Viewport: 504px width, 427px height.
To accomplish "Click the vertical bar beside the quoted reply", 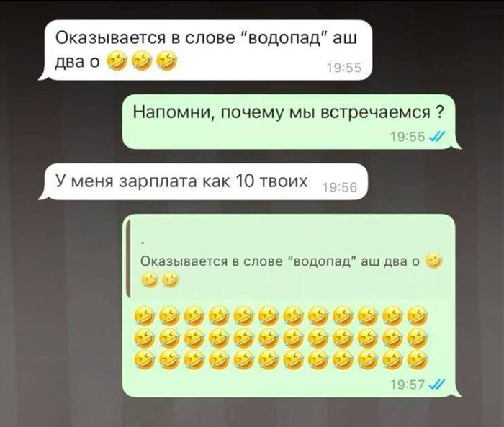I will pyautogui.click(x=128, y=259).
